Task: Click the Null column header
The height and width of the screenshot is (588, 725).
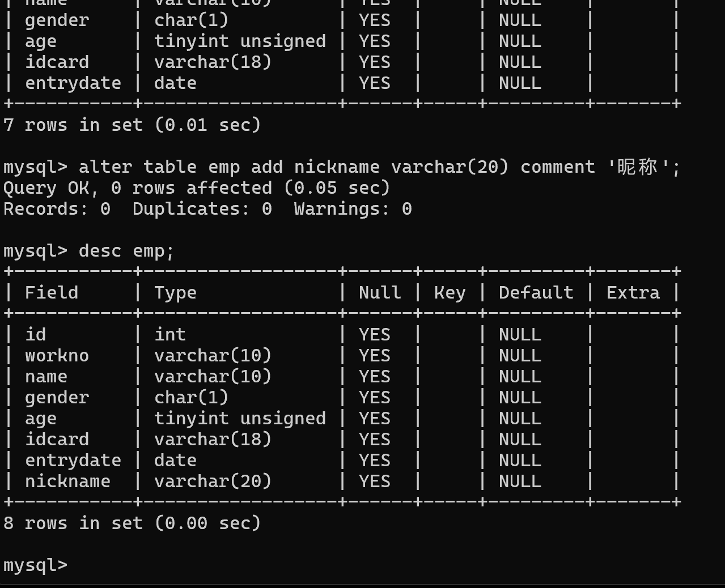Action: click(380, 293)
